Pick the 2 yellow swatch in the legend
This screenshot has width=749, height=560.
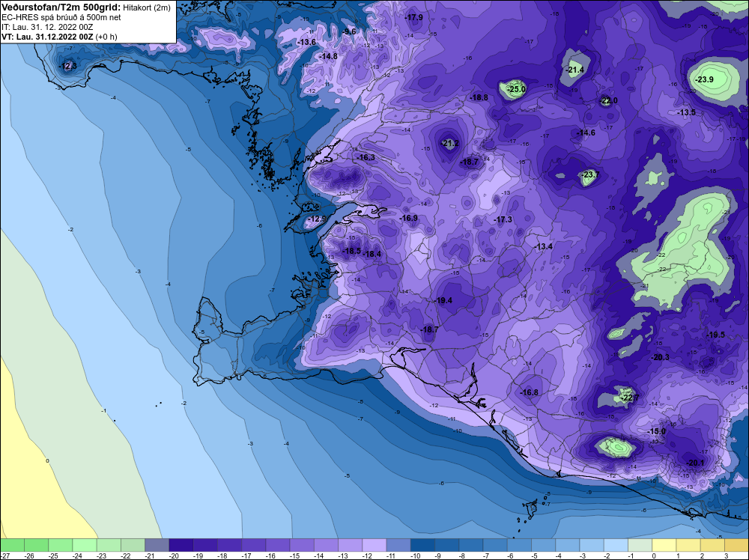(x=713, y=545)
